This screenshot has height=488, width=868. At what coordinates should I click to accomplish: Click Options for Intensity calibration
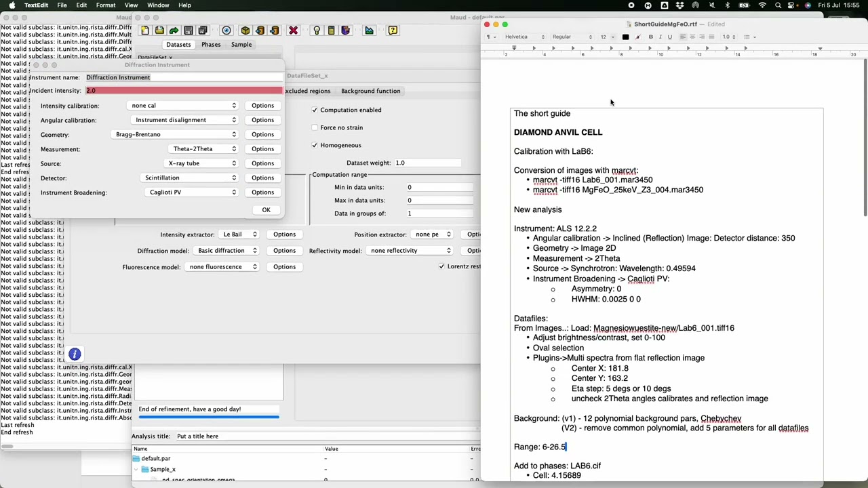pos(262,106)
